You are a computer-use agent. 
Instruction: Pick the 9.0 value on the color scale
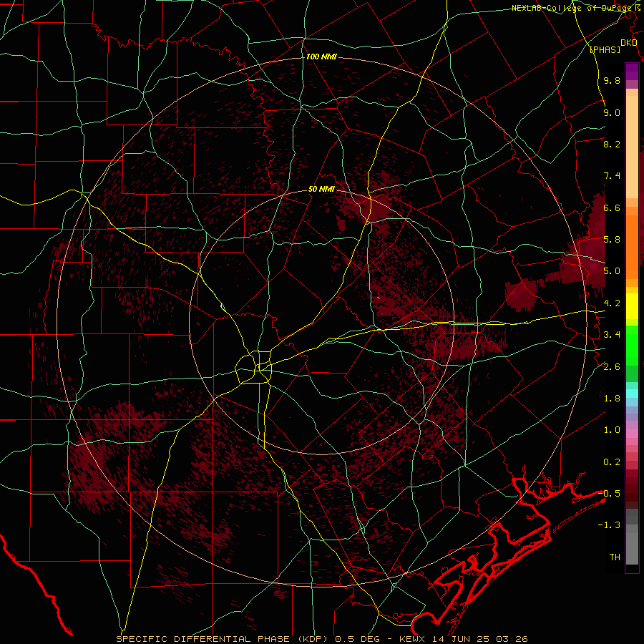(612, 112)
